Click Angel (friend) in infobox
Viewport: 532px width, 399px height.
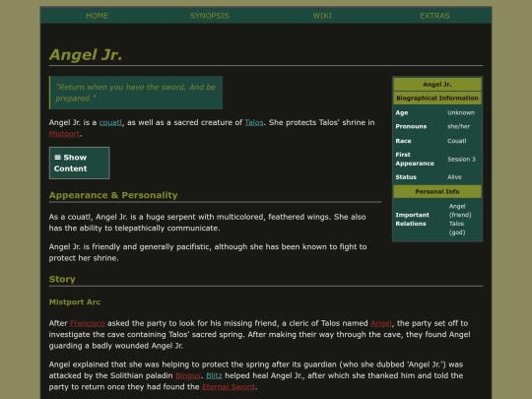[460, 211]
